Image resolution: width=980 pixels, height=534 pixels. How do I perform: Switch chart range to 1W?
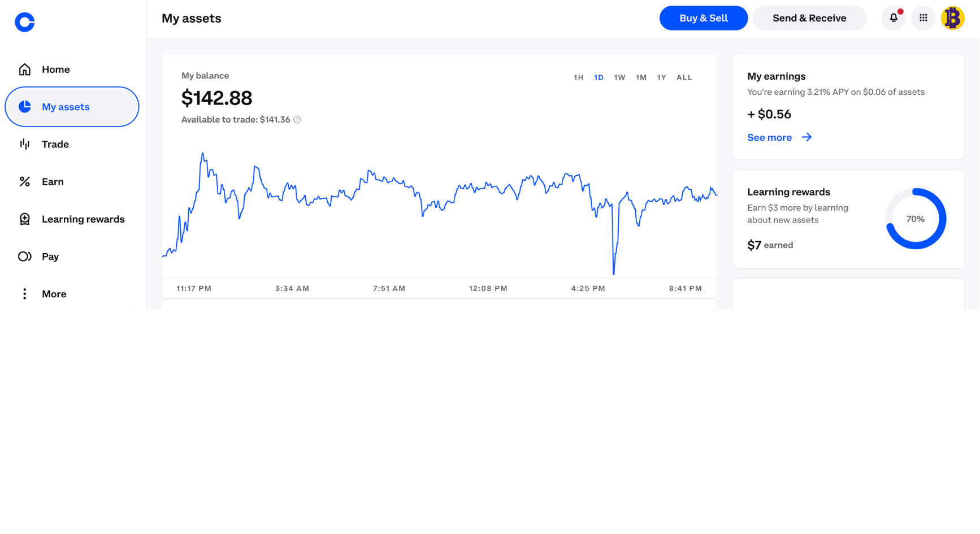(619, 77)
